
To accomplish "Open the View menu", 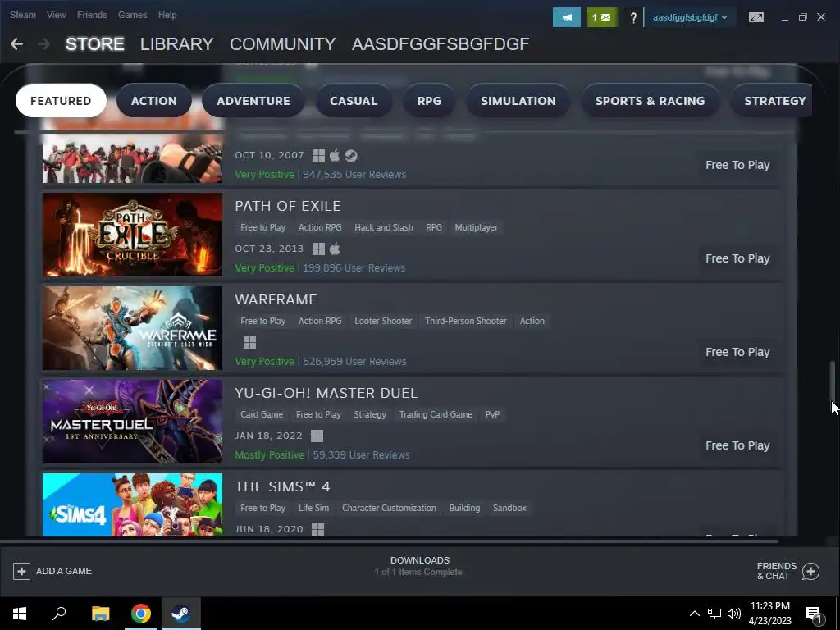I will 57,15.
